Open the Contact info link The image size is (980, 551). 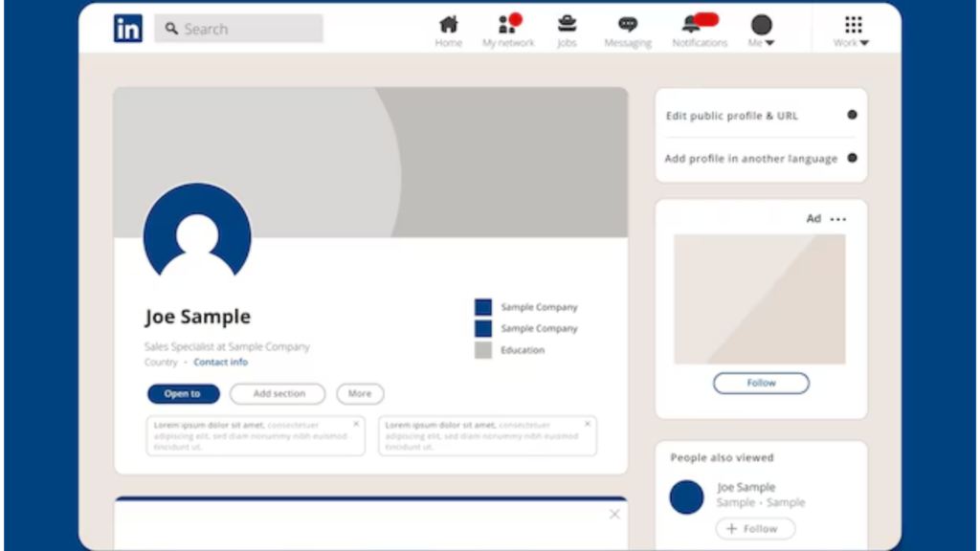220,363
